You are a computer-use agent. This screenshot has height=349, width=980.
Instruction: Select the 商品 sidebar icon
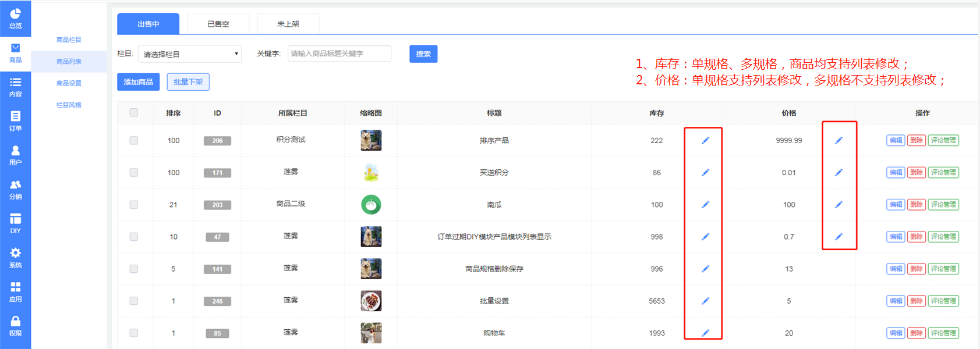(x=15, y=53)
